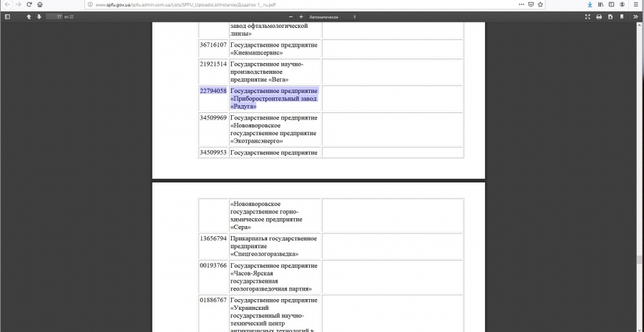The image size is (644, 332).
Task: Switch to presentation mode
Action: click(x=587, y=16)
